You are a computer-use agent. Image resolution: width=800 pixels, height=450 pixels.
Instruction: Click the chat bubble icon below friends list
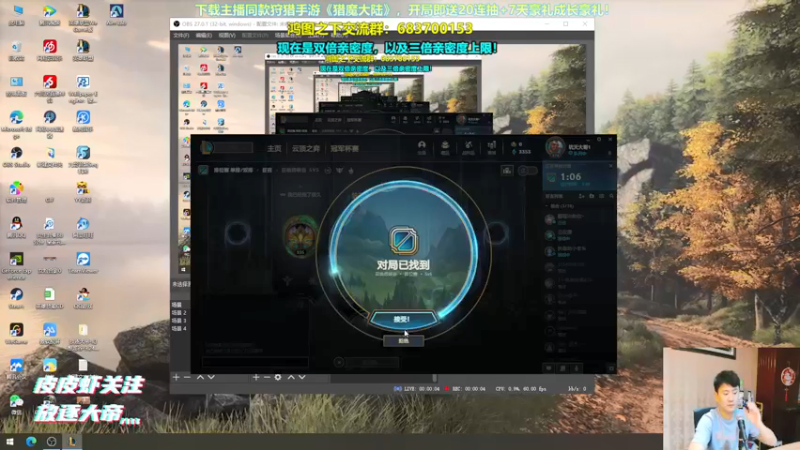[549, 368]
